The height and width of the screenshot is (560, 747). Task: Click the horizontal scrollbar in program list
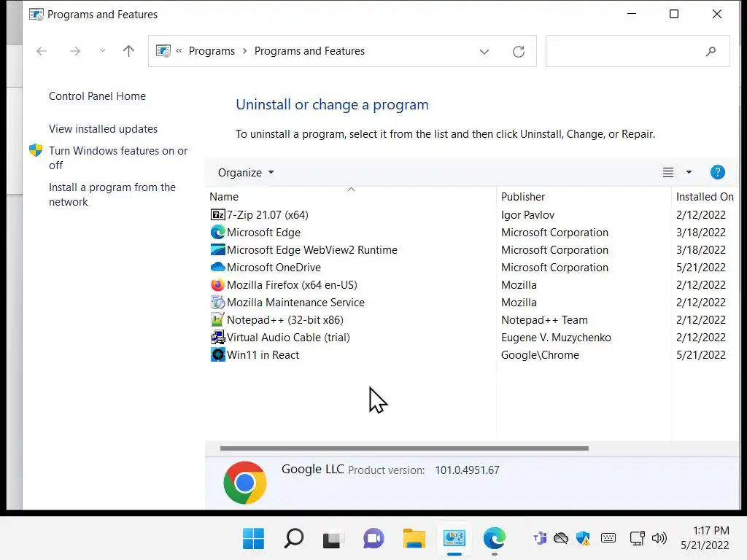404,448
